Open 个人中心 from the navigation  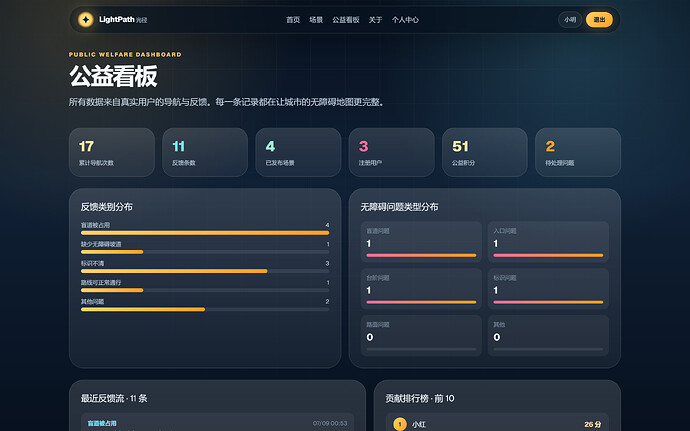click(x=405, y=20)
